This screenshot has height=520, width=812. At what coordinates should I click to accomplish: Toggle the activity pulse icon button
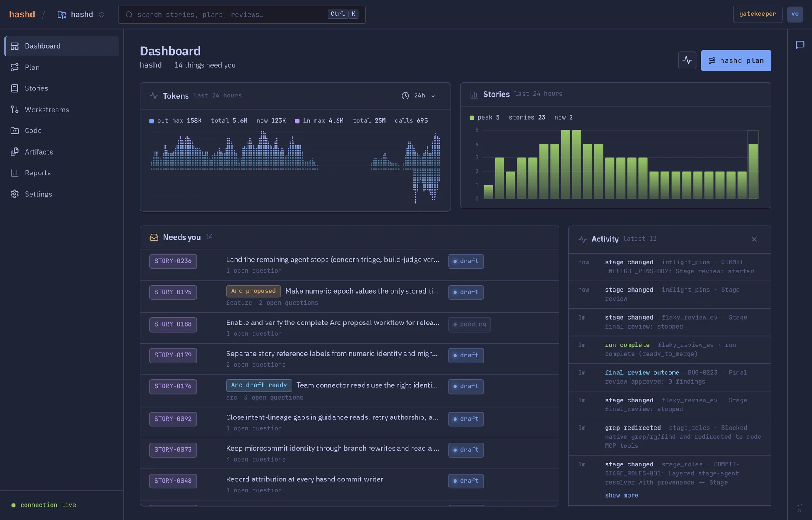[687, 60]
